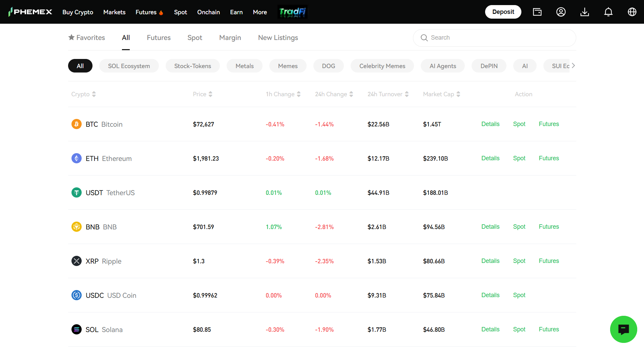Viewport: 644px width, 349px height.
Task: Select the All category chip
Action: (80, 66)
